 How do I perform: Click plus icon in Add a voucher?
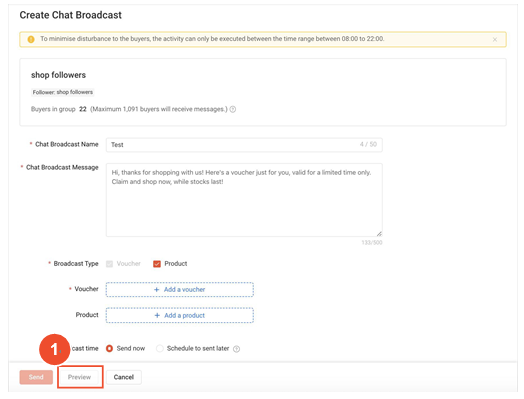(156, 290)
